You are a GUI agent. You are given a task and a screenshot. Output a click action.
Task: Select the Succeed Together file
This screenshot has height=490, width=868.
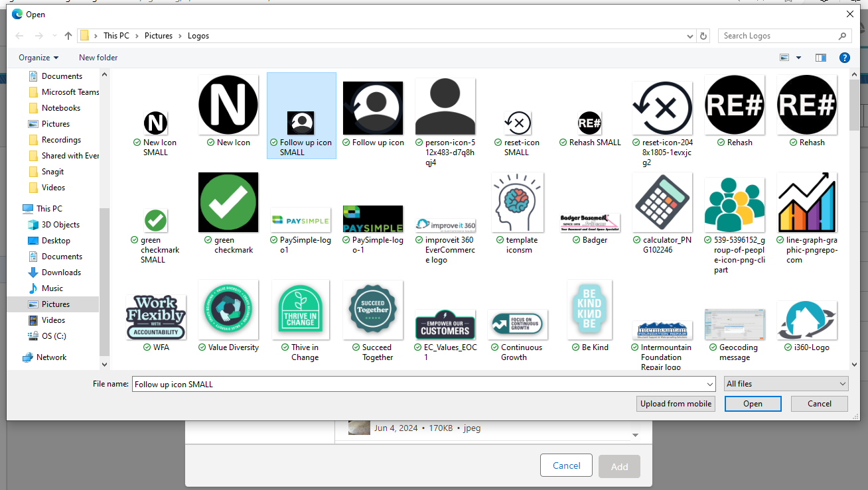click(x=373, y=321)
